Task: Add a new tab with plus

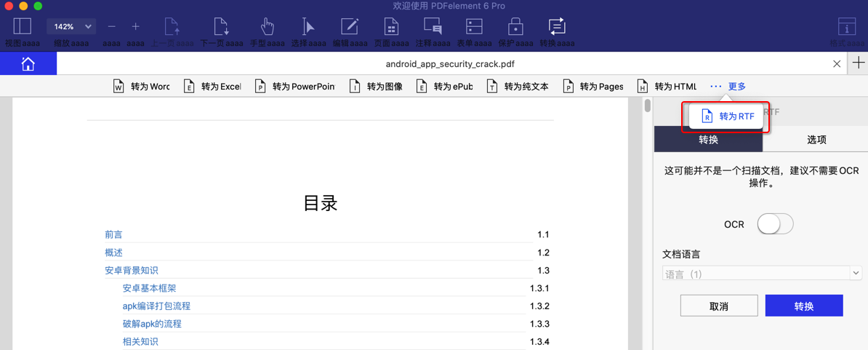Action: click(858, 63)
